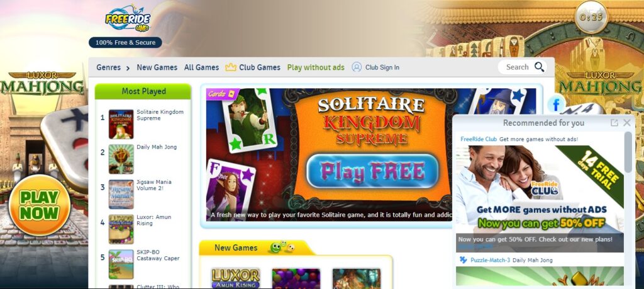The image size is (644, 289).
Task: Click the FreeRide Games logo
Action: pos(127,18)
